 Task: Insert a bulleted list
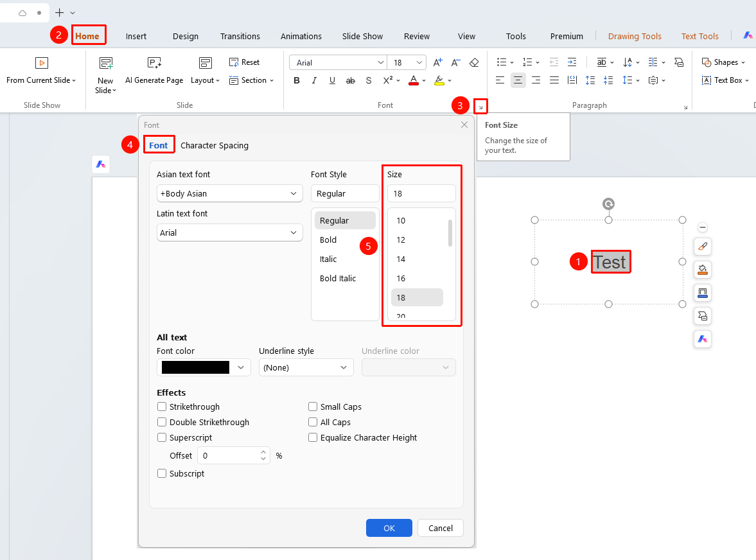(x=502, y=62)
